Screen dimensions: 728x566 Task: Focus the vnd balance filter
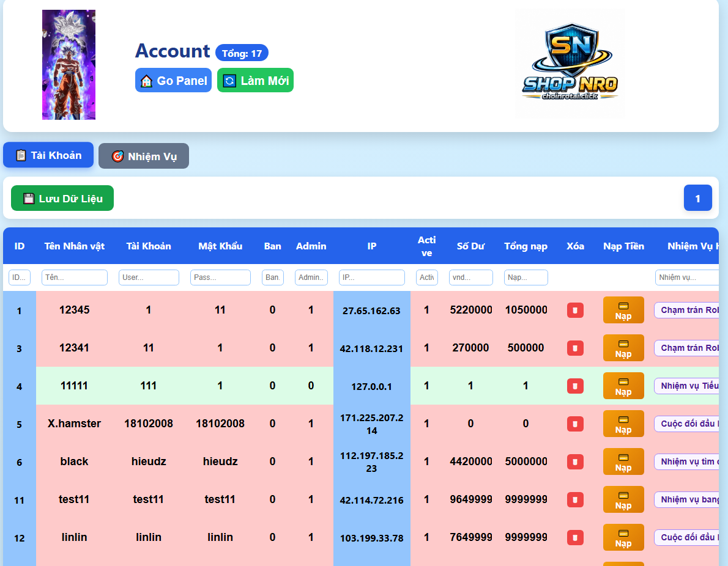(471, 277)
